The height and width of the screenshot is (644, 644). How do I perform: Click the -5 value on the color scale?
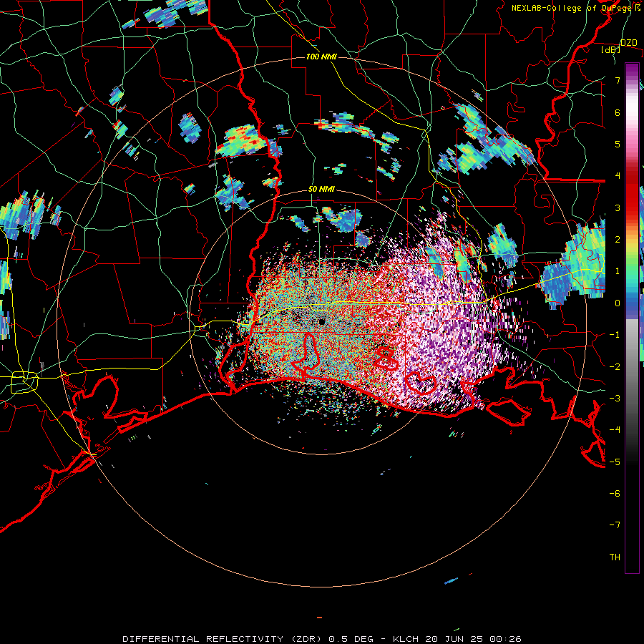[615, 462]
